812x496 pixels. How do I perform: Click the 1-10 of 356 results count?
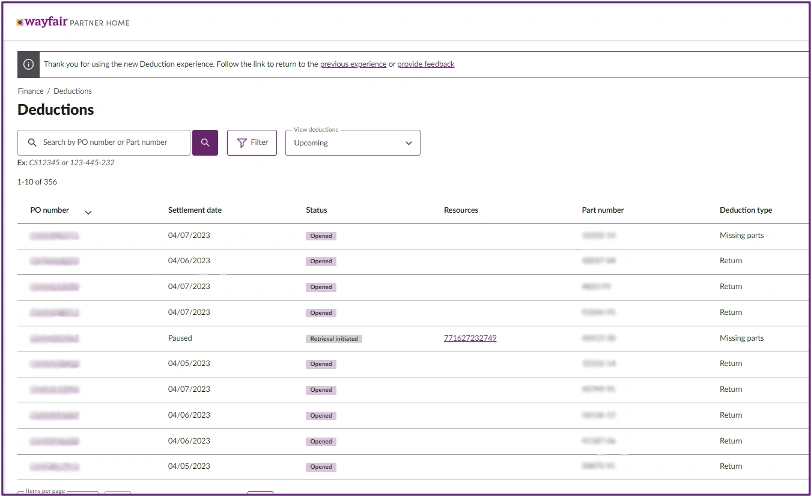point(37,182)
